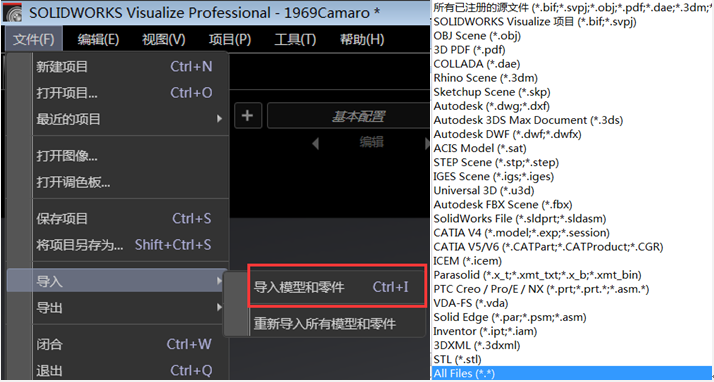Expand the 最近的项目 submenu arrow

[219, 119]
